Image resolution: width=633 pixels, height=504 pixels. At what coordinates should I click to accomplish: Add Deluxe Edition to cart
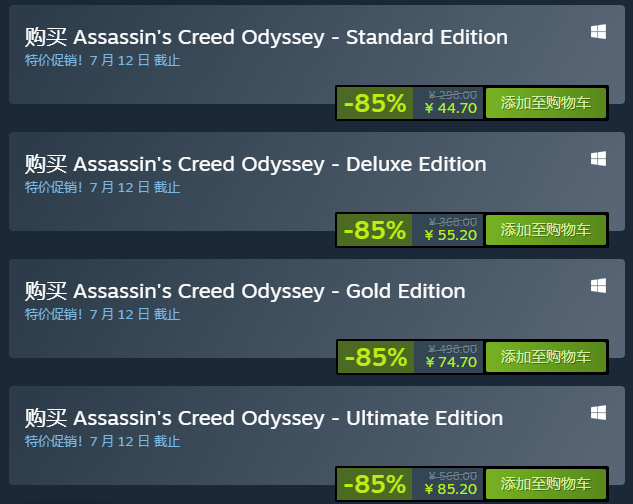[545, 230]
